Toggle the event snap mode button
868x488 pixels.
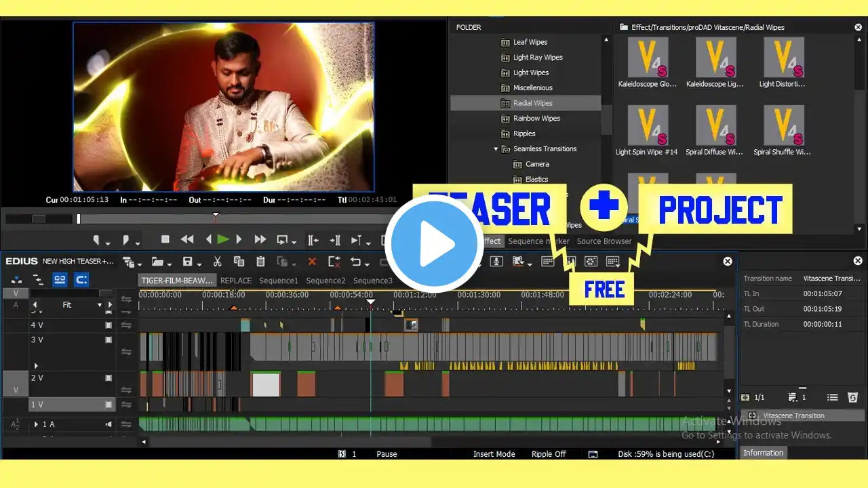81,279
